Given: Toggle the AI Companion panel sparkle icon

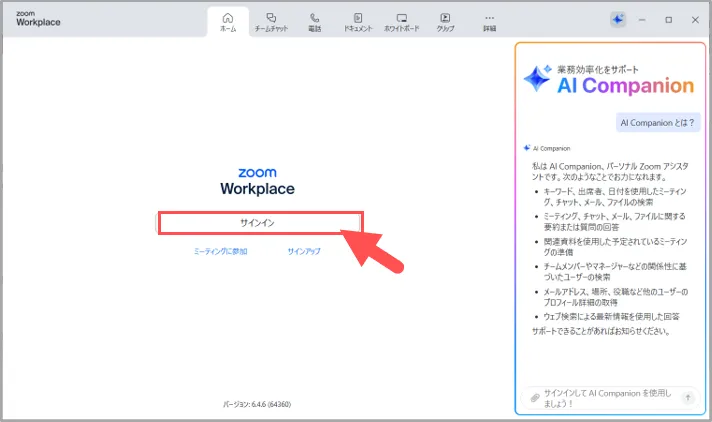Looking at the screenshot, I should [618, 20].
